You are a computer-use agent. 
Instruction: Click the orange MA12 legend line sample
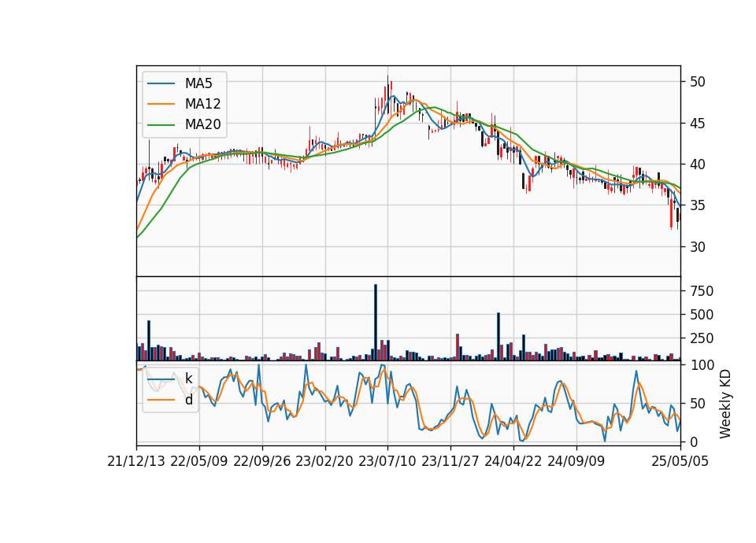[x=161, y=104]
